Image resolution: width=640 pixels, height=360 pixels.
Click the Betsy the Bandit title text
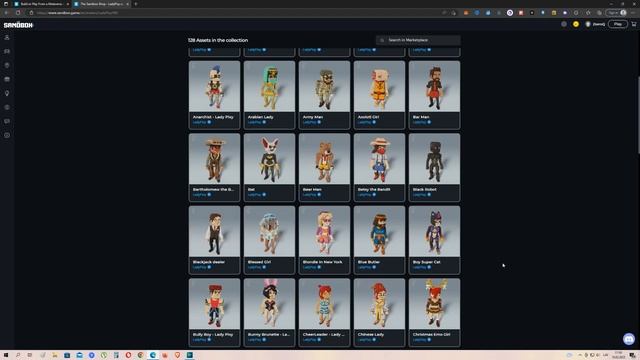374,189
